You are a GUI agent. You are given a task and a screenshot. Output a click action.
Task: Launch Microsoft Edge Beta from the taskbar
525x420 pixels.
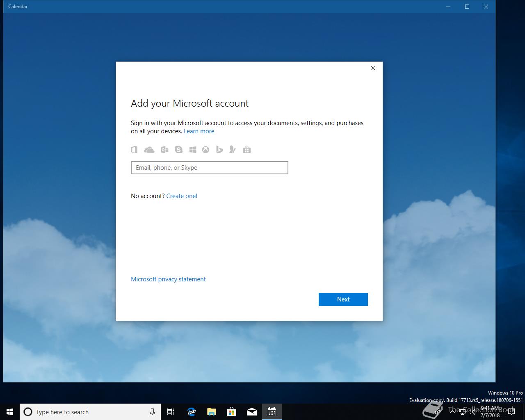191,412
